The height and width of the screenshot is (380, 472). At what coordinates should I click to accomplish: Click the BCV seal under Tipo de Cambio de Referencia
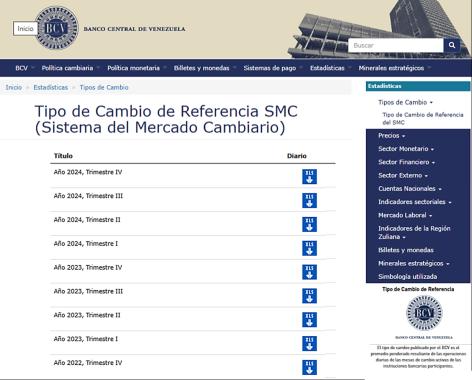click(x=424, y=313)
